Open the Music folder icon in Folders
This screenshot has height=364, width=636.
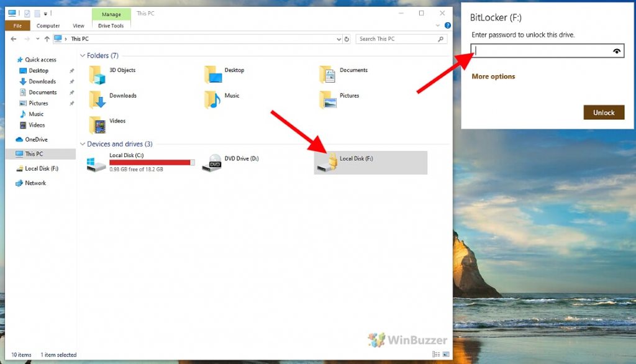[212, 99]
